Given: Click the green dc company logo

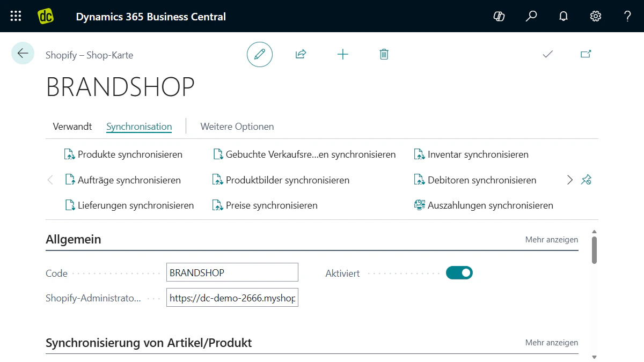Looking at the screenshot, I should [x=46, y=16].
